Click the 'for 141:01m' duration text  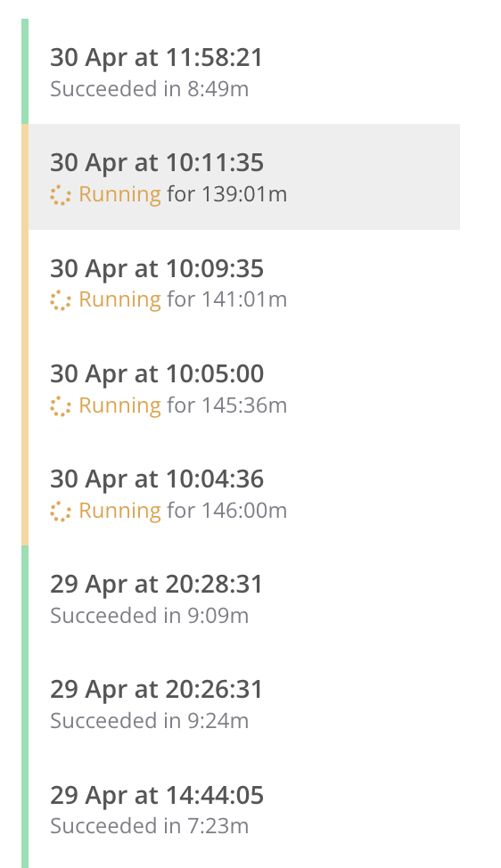(227, 299)
